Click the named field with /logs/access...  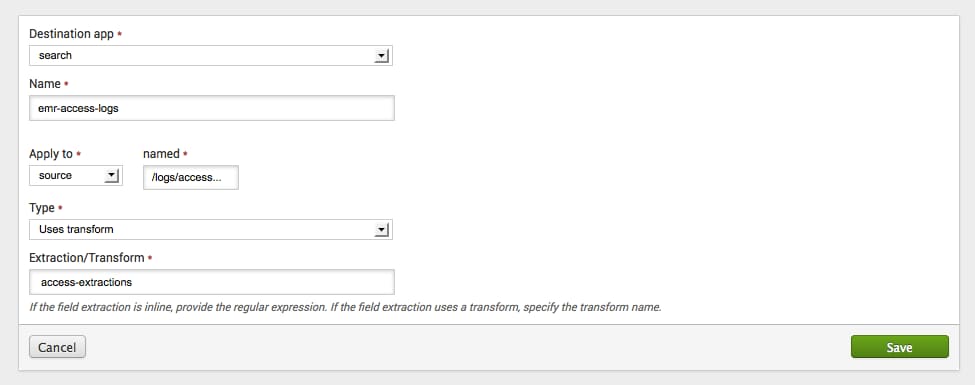tap(191, 177)
